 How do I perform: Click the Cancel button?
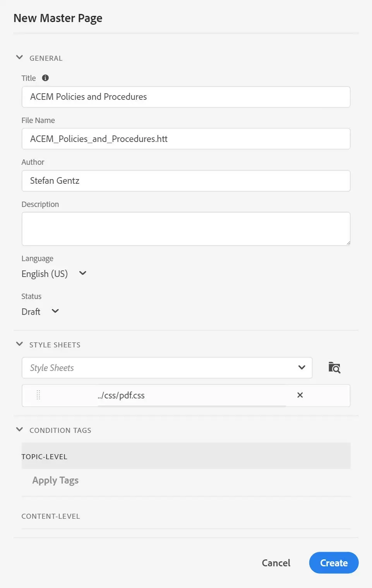[276, 563]
